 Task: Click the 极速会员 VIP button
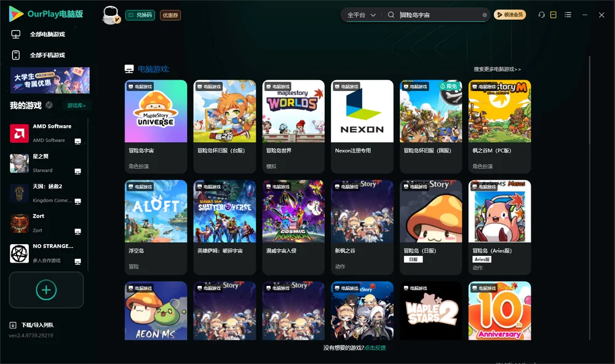pyautogui.click(x=509, y=15)
